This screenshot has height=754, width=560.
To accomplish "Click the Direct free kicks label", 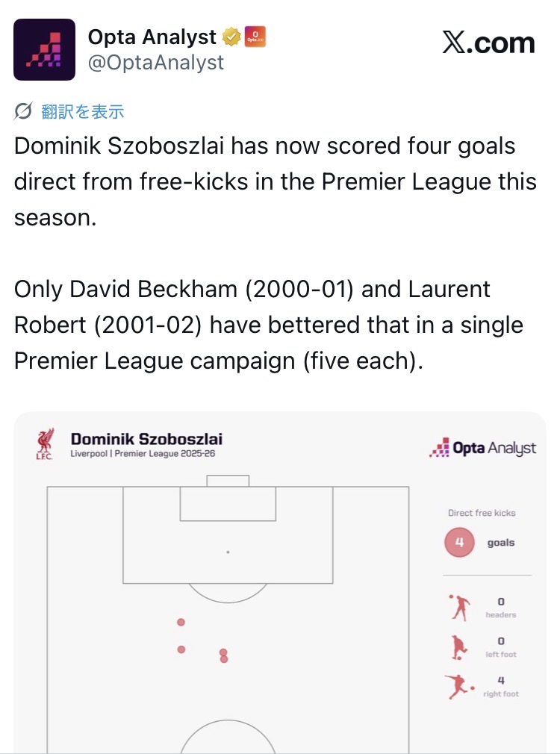I will [482, 513].
